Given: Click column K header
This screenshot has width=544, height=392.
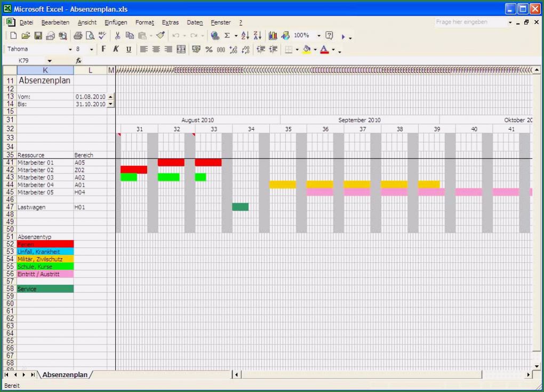Looking at the screenshot, I should 45,70.
